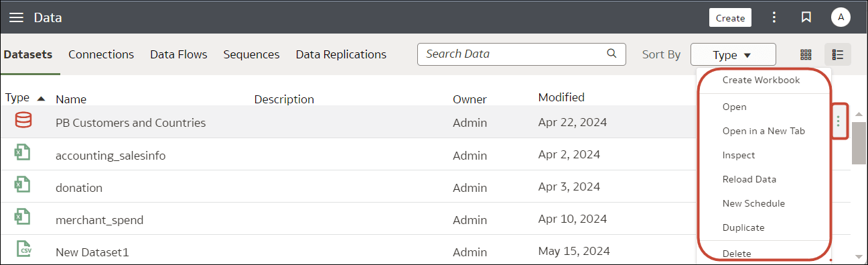This screenshot has width=868, height=265.
Task: Switch to list view icon
Action: [838, 55]
